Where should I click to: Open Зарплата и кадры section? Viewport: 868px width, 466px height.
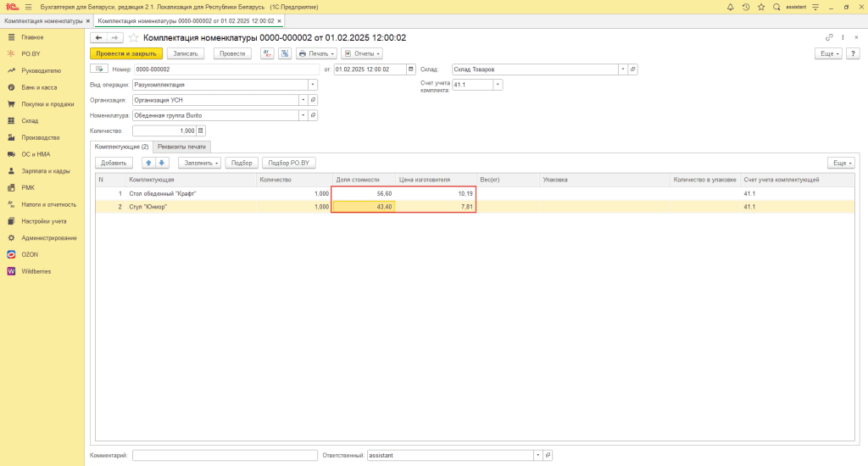tap(46, 171)
